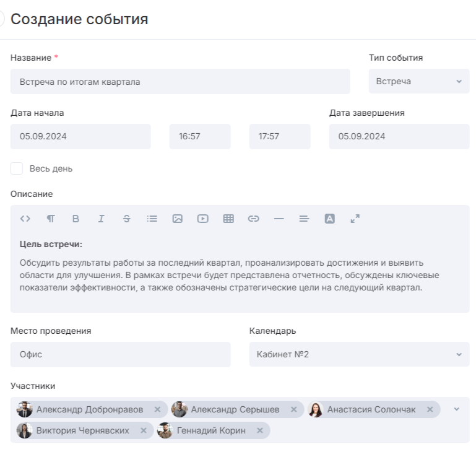Apply italic formatting in description toolbar
Screen dimensions: 476x462
coord(101,219)
